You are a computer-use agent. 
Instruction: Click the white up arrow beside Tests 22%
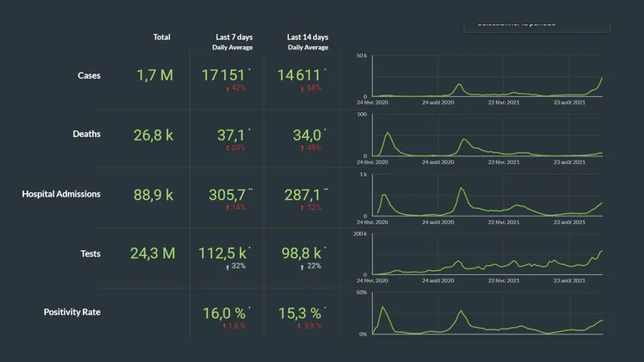302,266
